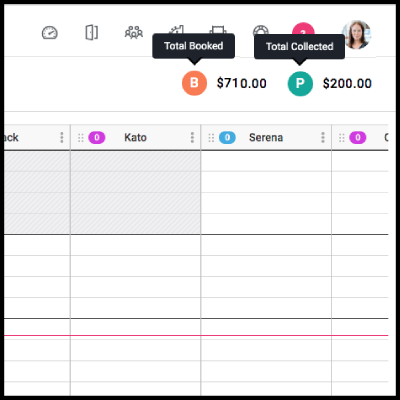Grab the Serena column drag handle
The height and width of the screenshot is (400, 400).
(x=211, y=138)
